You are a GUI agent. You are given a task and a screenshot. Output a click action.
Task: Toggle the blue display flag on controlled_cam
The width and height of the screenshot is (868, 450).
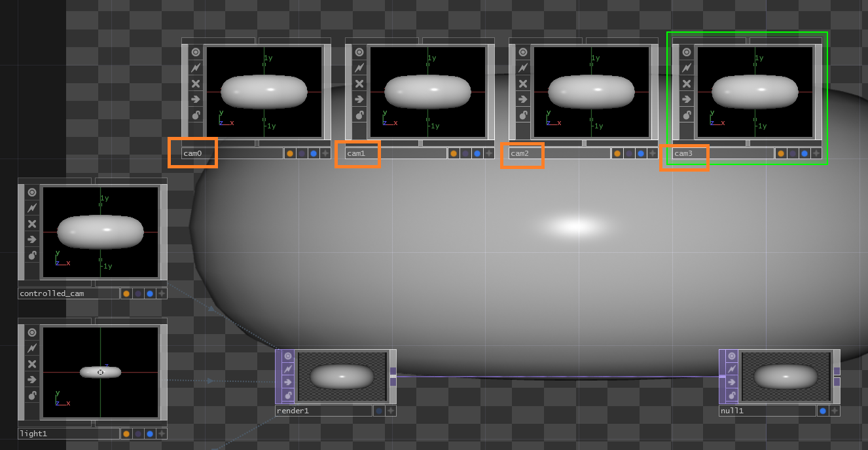(150, 293)
